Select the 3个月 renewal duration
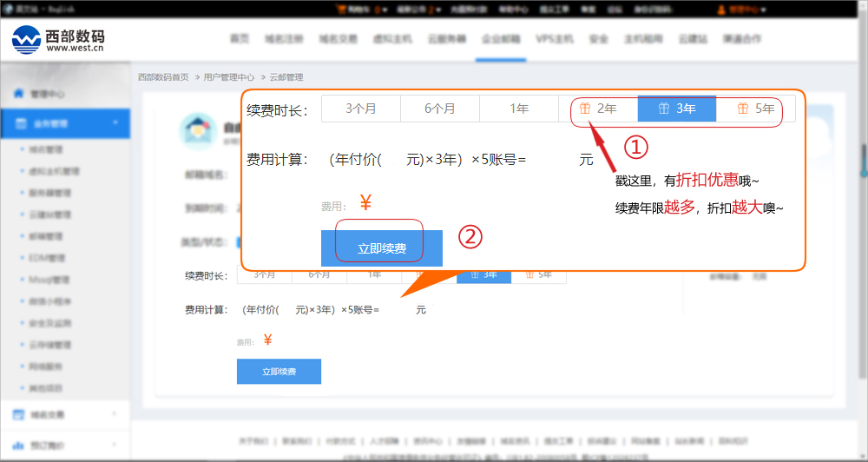The width and height of the screenshot is (868, 462). click(360, 109)
